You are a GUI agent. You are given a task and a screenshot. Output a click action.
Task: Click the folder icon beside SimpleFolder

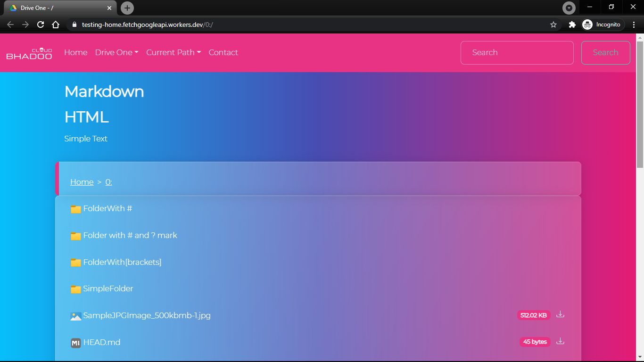pyautogui.click(x=75, y=289)
